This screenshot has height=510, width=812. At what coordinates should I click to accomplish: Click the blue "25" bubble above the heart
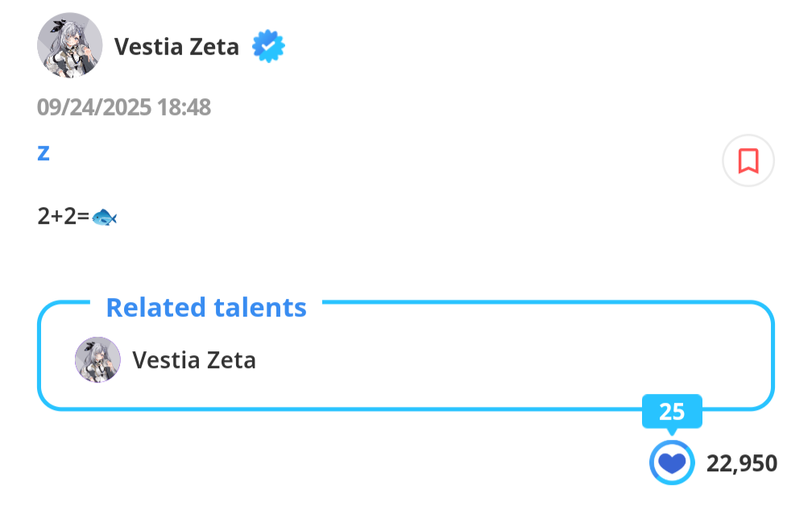[672, 412]
